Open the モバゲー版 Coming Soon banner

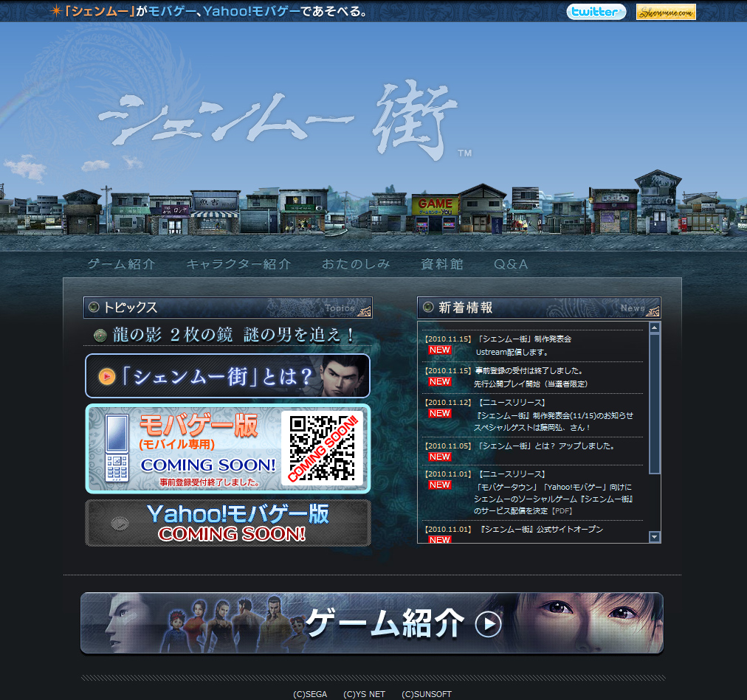pos(228,448)
